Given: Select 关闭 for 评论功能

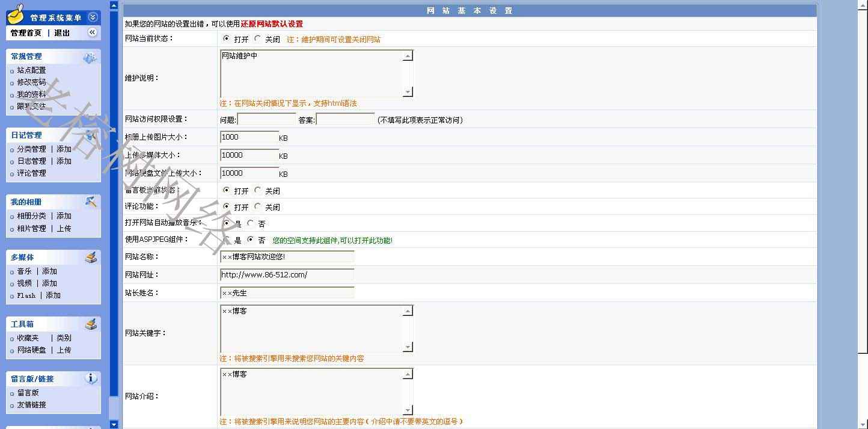Looking at the screenshot, I should pos(258,206).
